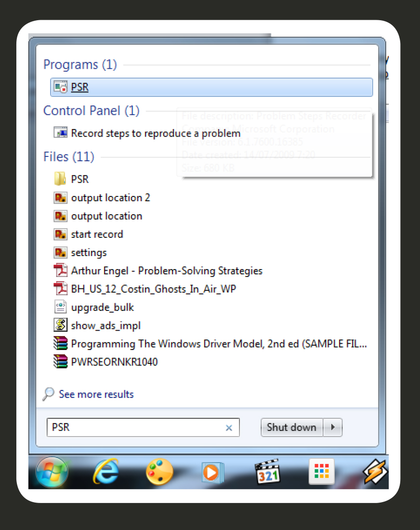Click the Windows Start orb

pyautogui.click(x=52, y=472)
